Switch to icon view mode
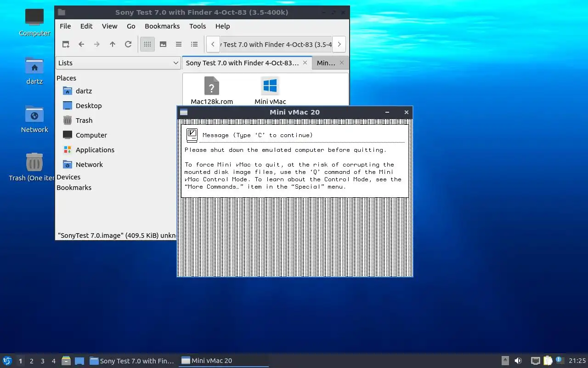This screenshot has height=368, width=588. tap(147, 45)
